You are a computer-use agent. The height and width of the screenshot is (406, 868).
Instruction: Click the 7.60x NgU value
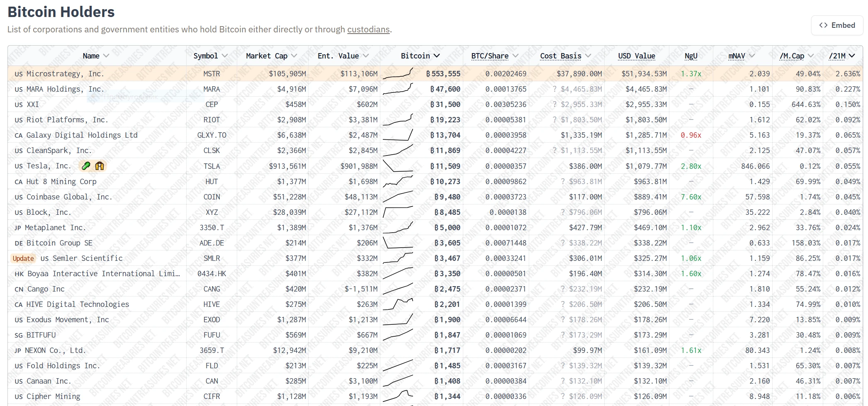691,197
